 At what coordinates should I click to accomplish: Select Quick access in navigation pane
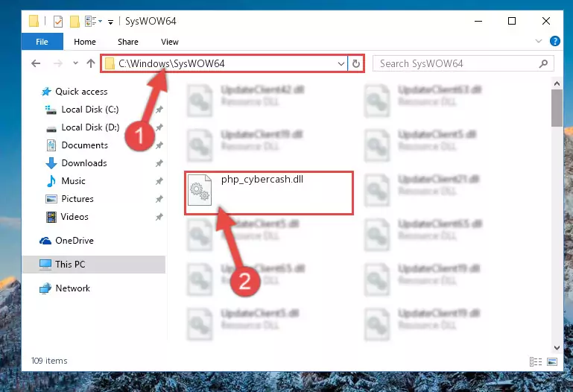coord(81,92)
